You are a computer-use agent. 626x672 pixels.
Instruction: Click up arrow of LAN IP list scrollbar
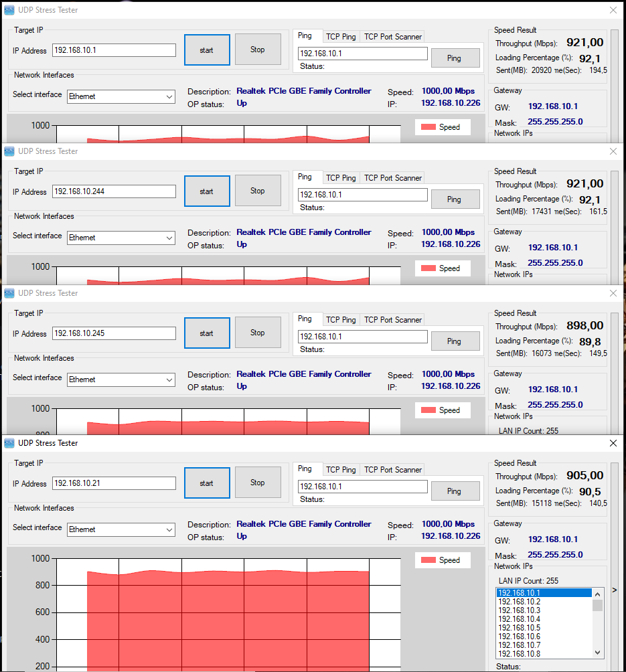point(597,594)
